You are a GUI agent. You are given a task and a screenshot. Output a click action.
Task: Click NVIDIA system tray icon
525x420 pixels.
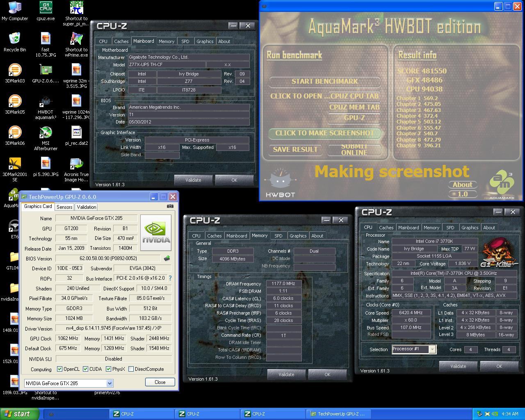point(495,414)
